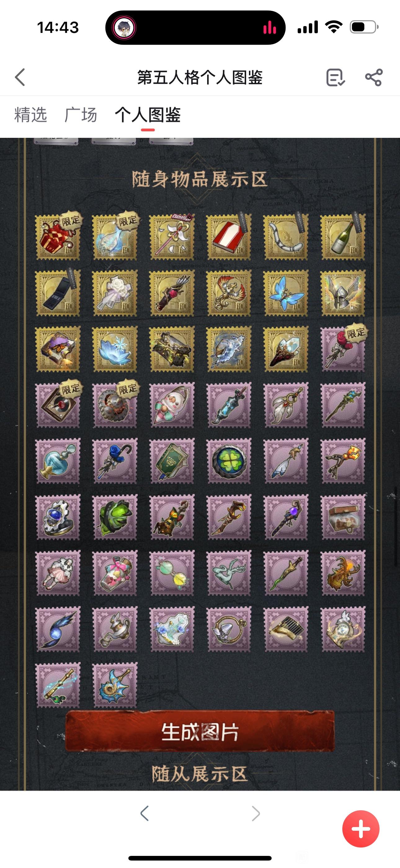400x868 pixels.
Task: Open the checklist note icon beside share
Action: pos(336,78)
